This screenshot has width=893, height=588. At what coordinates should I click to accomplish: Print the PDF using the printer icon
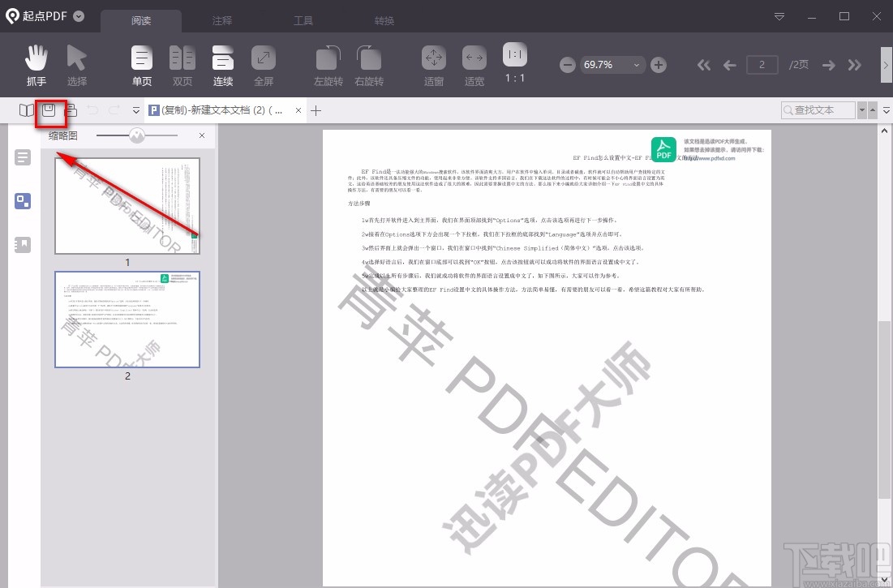[x=71, y=111]
